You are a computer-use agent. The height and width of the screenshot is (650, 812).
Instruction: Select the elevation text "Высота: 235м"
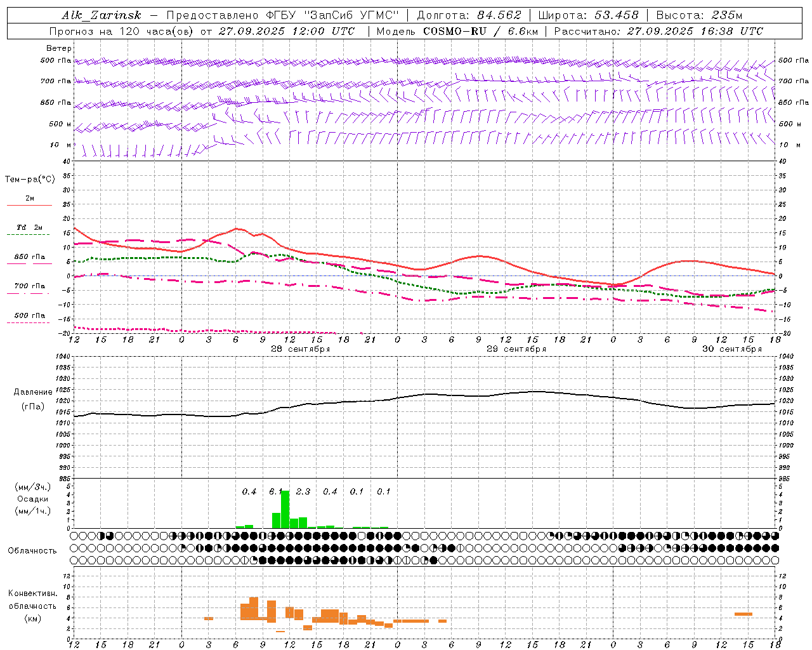(x=699, y=15)
